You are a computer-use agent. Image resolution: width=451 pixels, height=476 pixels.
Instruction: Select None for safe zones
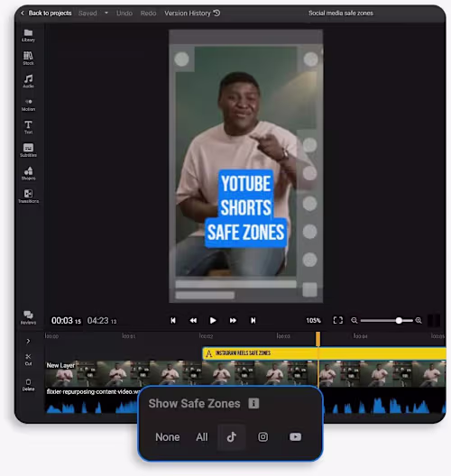tap(168, 437)
